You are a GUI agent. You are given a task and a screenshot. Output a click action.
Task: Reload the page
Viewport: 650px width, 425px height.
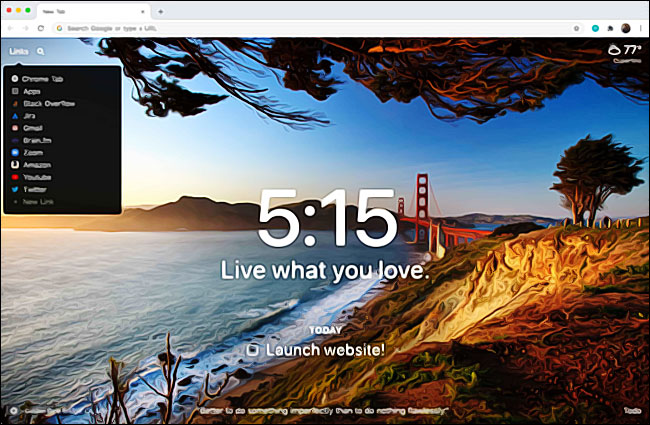[41, 28]
